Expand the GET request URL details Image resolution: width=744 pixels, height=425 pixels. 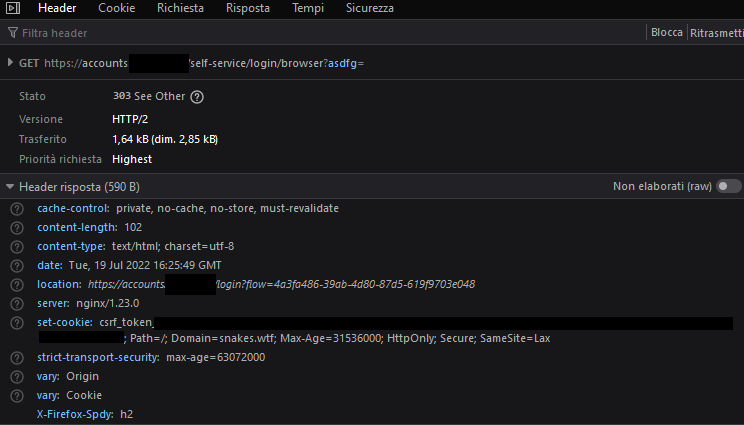point(10,63)
